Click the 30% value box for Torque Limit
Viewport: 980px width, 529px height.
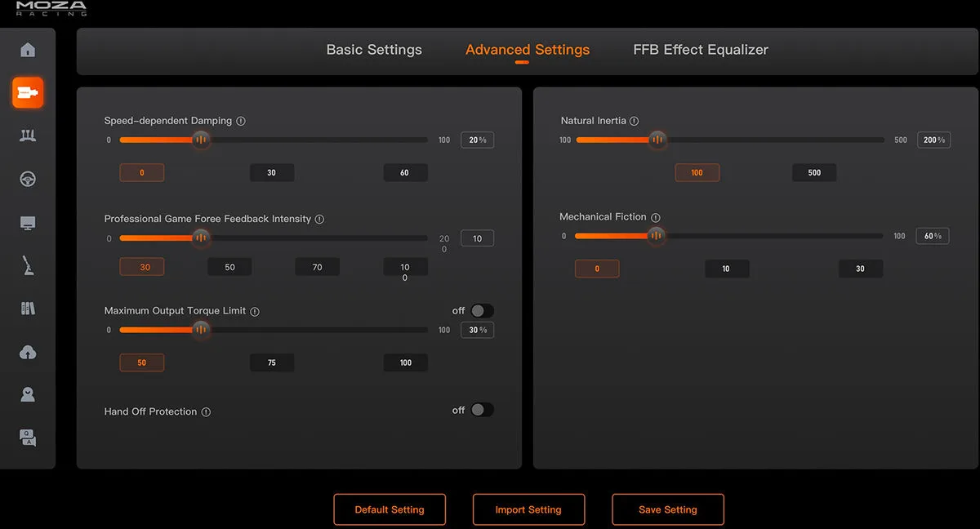click(478, 331)
